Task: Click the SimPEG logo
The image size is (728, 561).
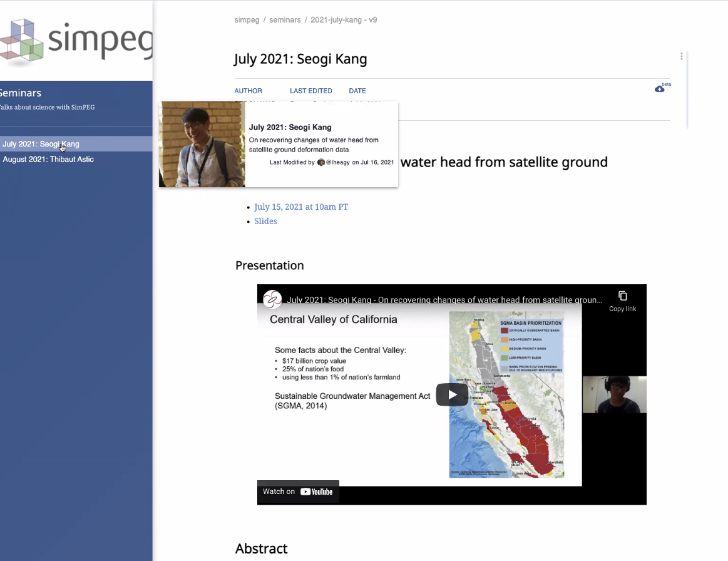Action: (x=76, y=40)
